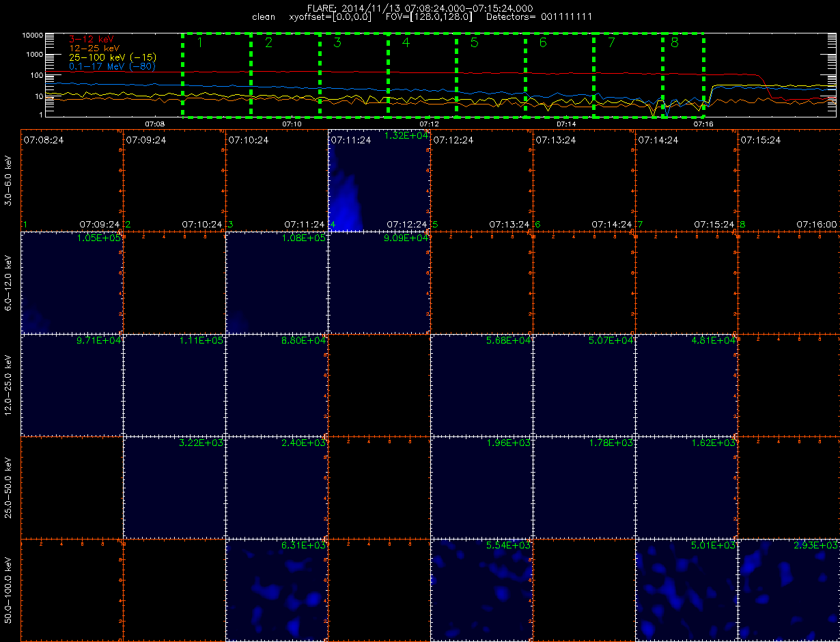Open the 50.0-100.0 keV image with peak 6.31E+03
This screenshot has width=840, height=642.
click(277, 590)
